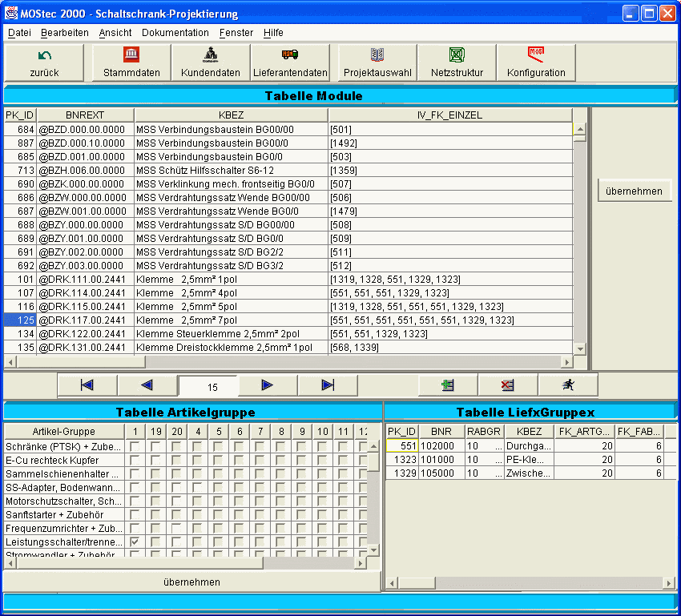Screen dimensions: 681x616
Task: Delete the record with red X icon
Action: coord(507,385)
